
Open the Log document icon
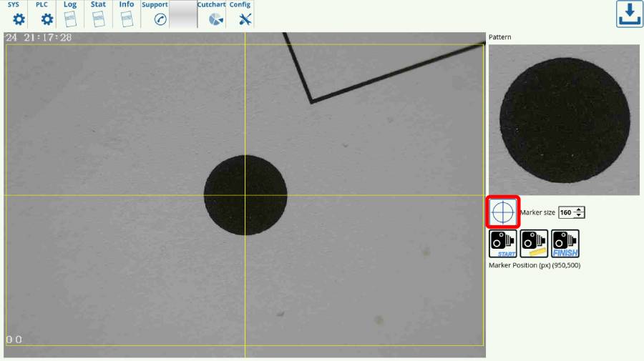[70, 19]
